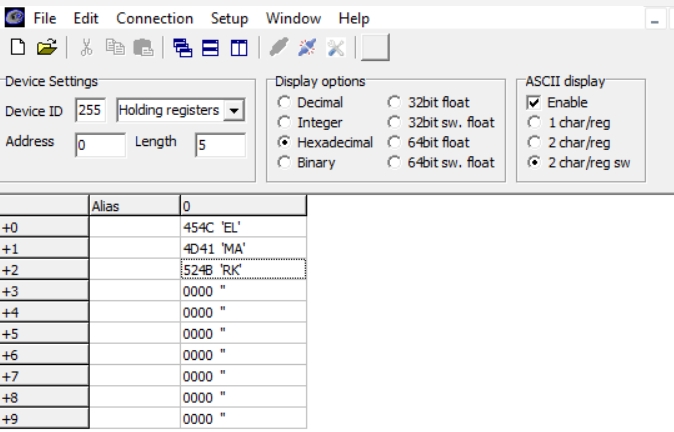
Task: Click the Length input field
Action: click(x=219, y=144)
